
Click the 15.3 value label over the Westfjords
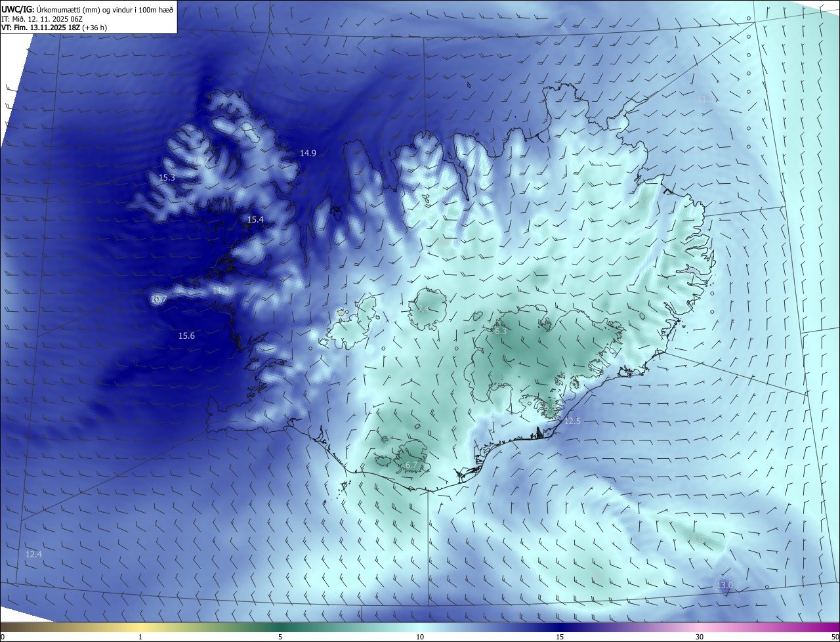(x=167, y=177)
